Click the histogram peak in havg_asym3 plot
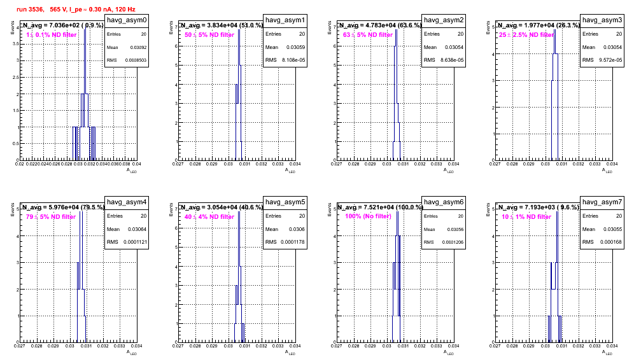 coord(555,28)
